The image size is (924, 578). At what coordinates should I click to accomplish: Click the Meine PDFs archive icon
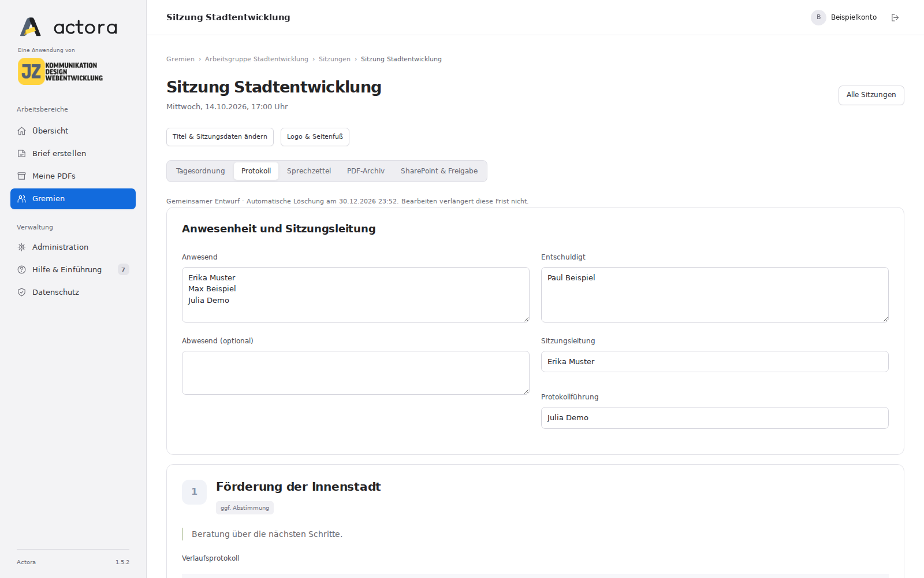[x=22, y=176]
